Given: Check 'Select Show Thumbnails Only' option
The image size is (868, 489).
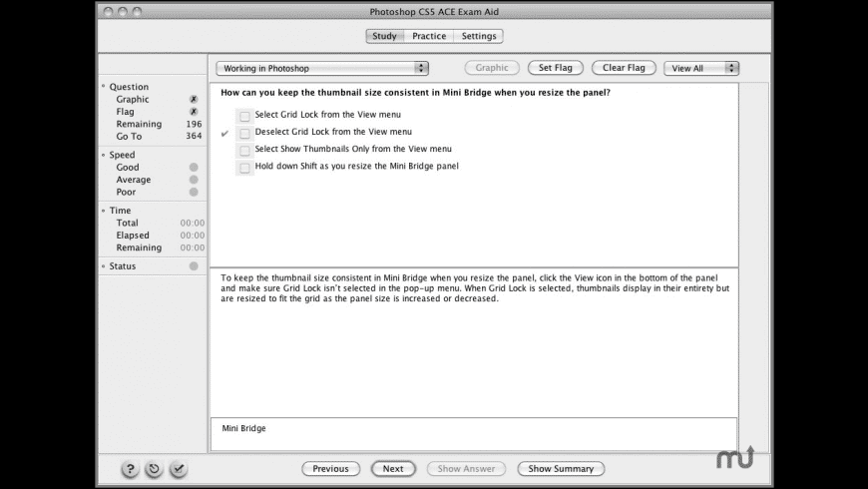Looking at the screenshot, I should (244, 150).
